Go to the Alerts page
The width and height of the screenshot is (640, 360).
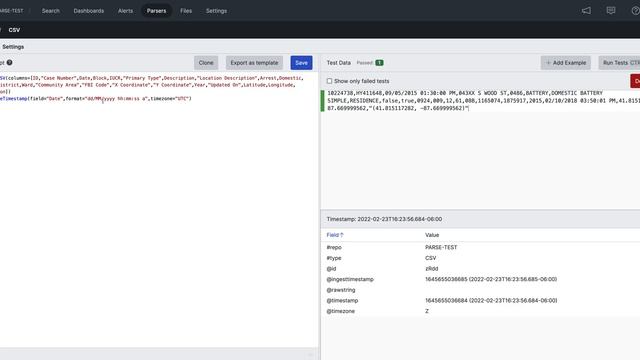tap(125, 11)
